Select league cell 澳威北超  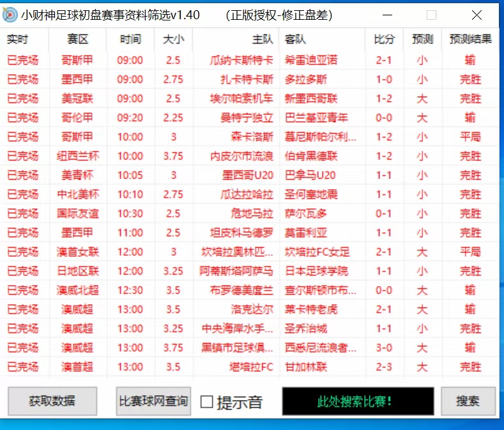point(77,290)
